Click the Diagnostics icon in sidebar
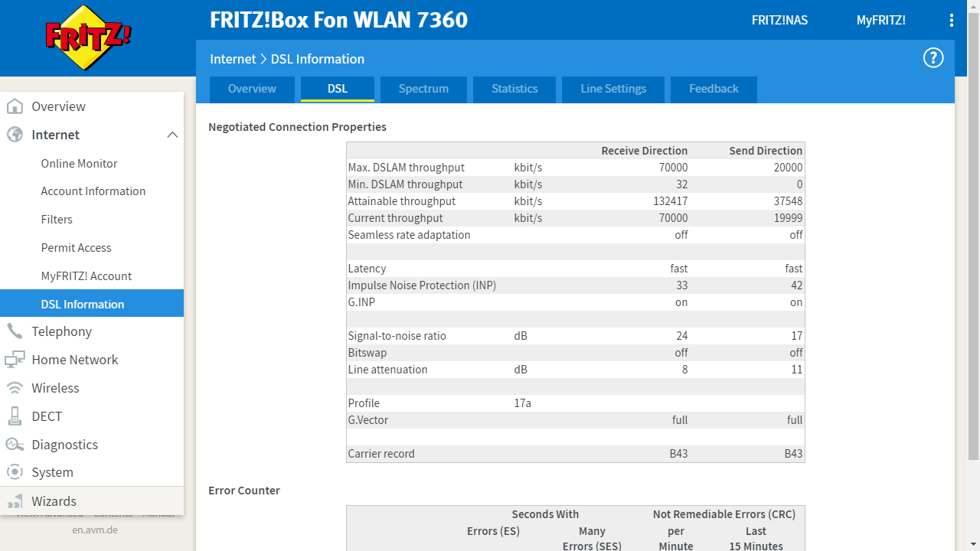Screen dimensions: 980x551 (15, 445)
